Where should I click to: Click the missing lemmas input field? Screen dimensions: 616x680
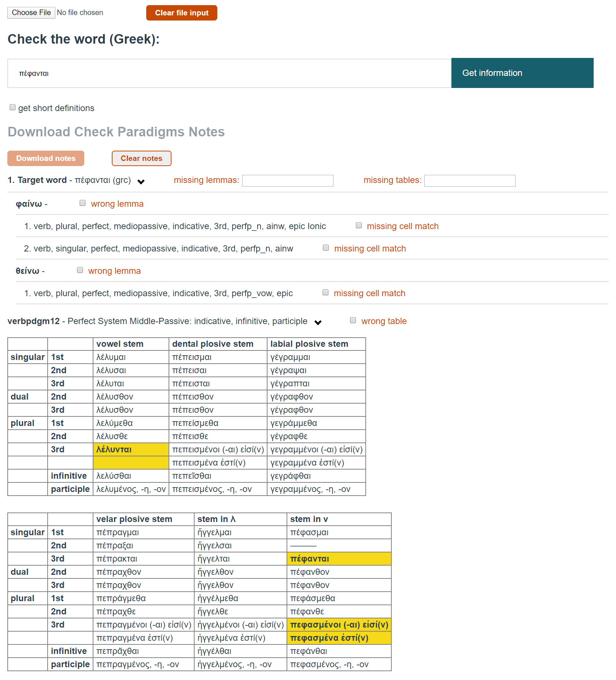[287, 180]
